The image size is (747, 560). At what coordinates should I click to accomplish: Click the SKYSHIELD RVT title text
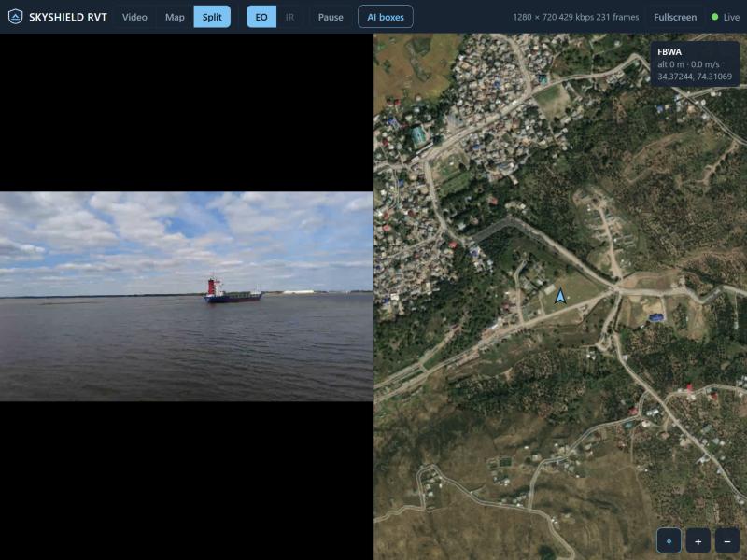pos(68,17)
